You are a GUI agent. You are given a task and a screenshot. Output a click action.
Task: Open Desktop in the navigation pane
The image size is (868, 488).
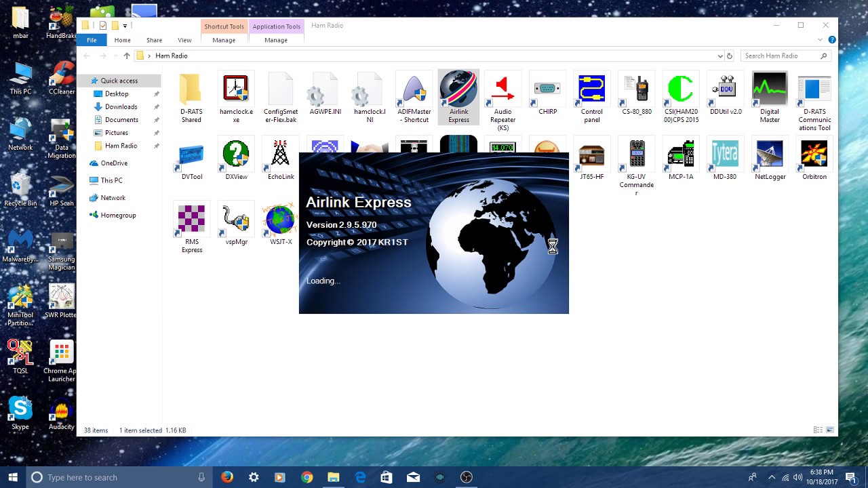[117, 94]
